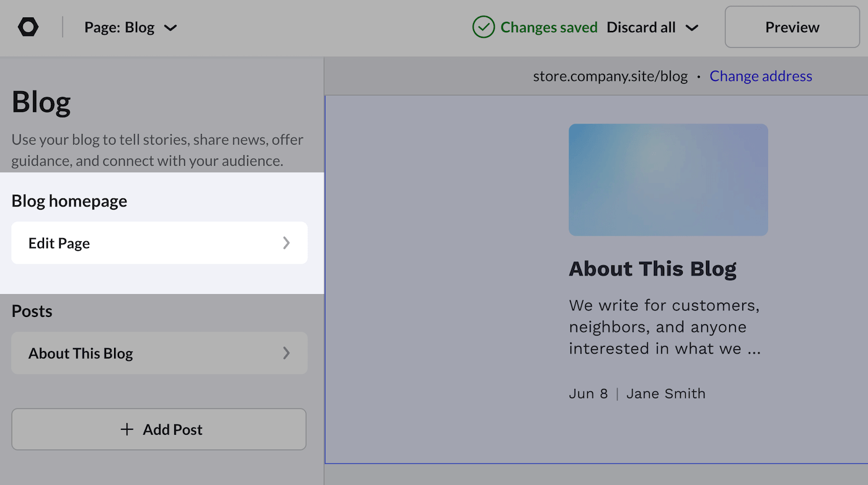Open the About This Blog post row
Image resolution: width=868 pixels, height=485 pixels.
(159, 353)
